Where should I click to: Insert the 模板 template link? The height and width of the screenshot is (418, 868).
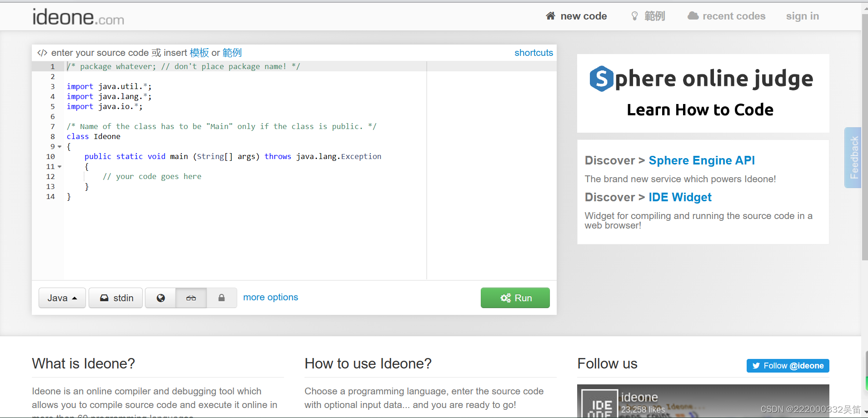pyautogui.click(x=199, y=53)
